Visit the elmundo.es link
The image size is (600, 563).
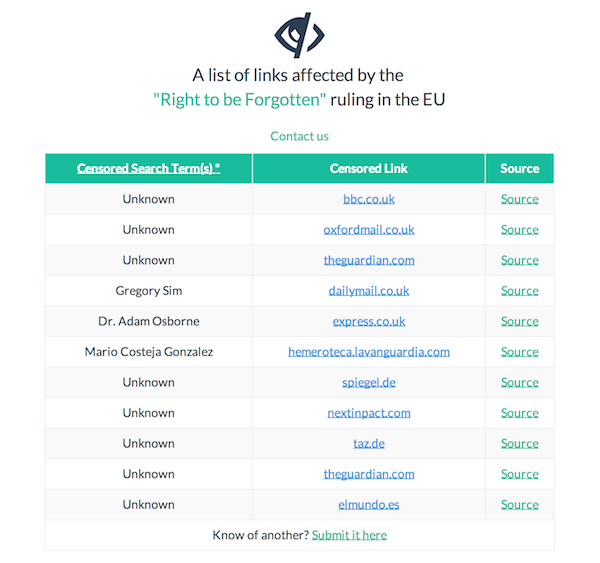coord(369,505)
